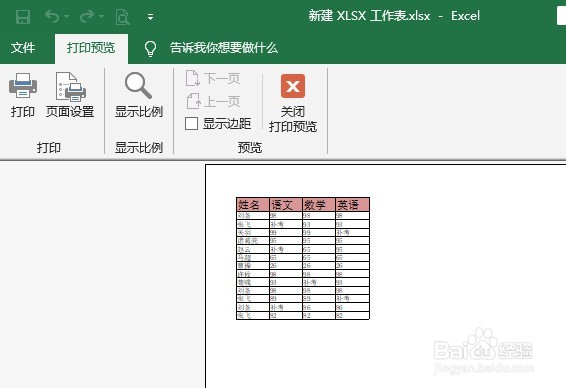Screen dimensions: 566x388
Task: Click the 姓名 header cell in preview
Action: pyautogui.click(x=253, y=205)
